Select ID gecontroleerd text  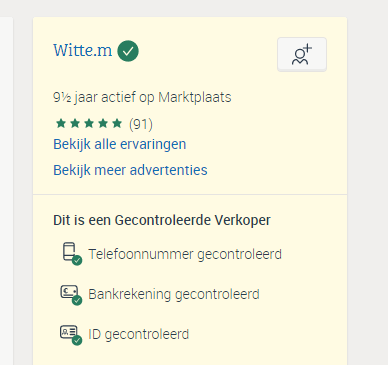pyautogui.click(x=138, y=334)
